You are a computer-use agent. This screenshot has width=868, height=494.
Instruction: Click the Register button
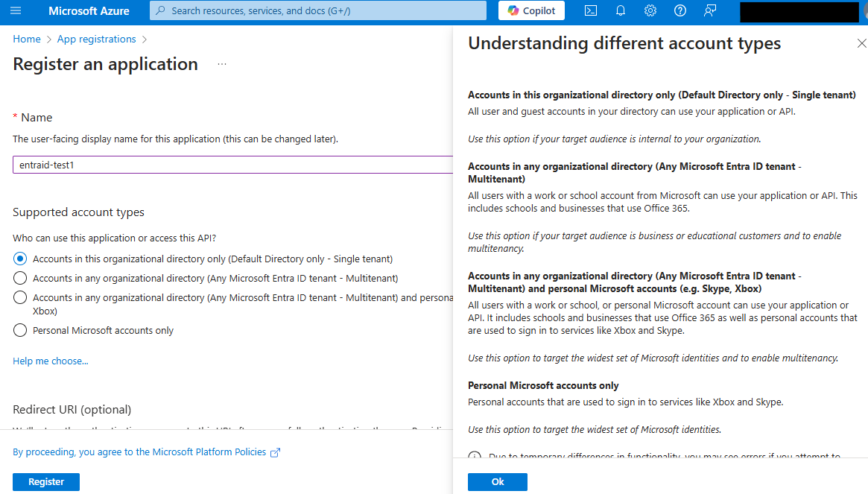pyautogui.click(x=46, y=482)
